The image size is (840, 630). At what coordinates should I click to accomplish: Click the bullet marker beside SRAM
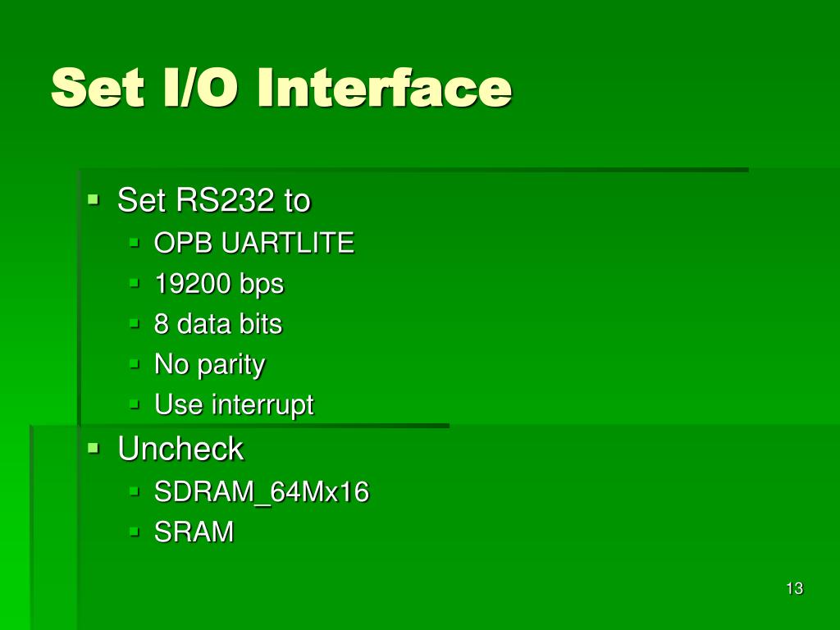click(x=134, y=532)
